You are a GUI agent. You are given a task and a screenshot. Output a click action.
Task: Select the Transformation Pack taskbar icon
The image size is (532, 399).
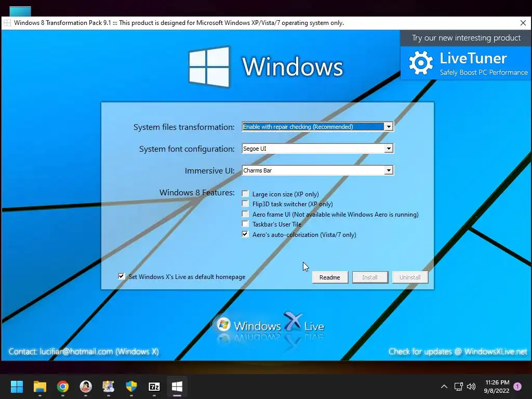[177, 387]
